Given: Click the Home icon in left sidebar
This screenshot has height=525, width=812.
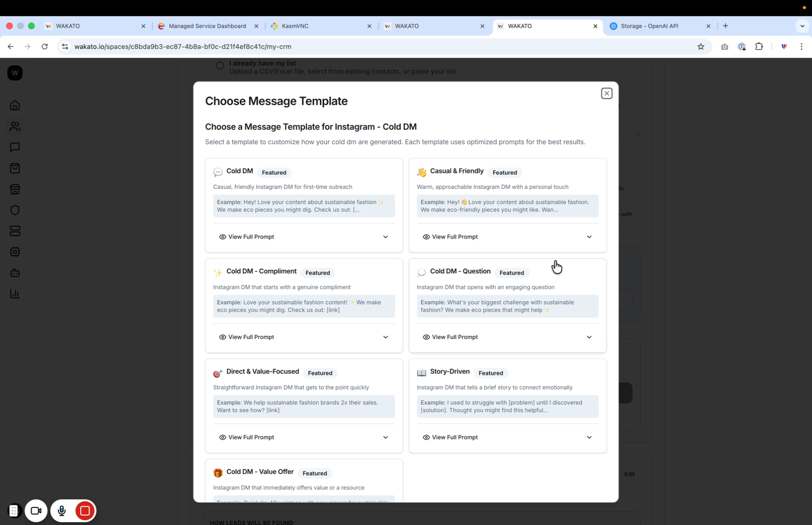Looking at the screenshot, I should click(15, 105).
